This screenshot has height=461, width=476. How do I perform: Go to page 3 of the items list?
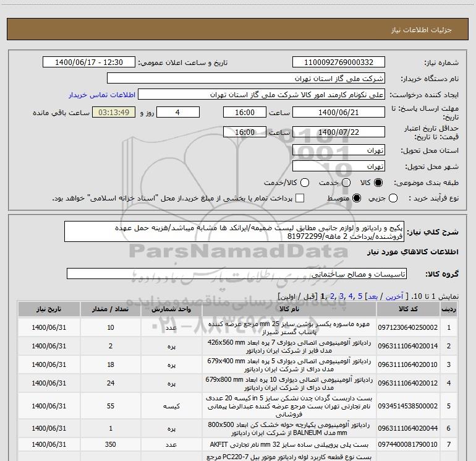pos(341,296)
